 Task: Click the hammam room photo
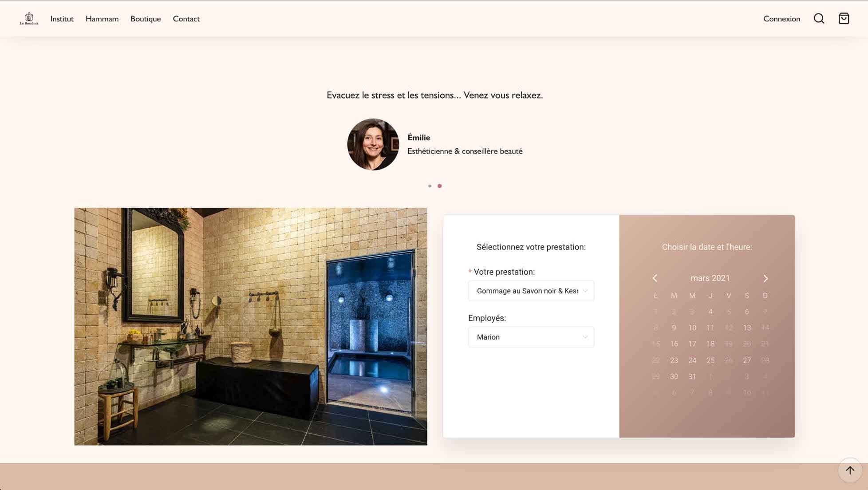click(250, 326)
